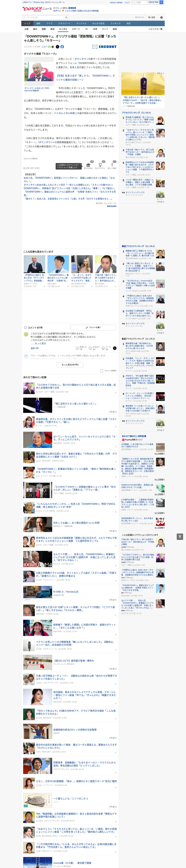Open recommended card 千鳥大悟『酒のツマミ』

tap(105, 271)
